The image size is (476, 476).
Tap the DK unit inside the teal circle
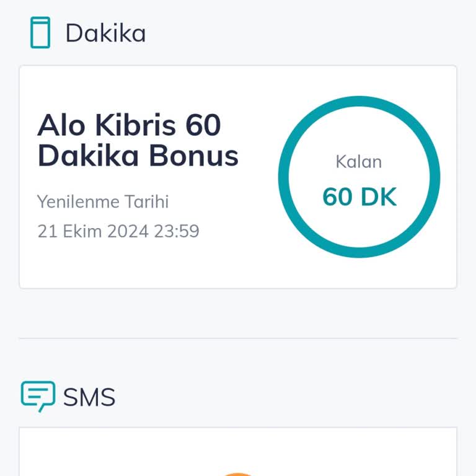pyautogui.click(x=378, y=197)
